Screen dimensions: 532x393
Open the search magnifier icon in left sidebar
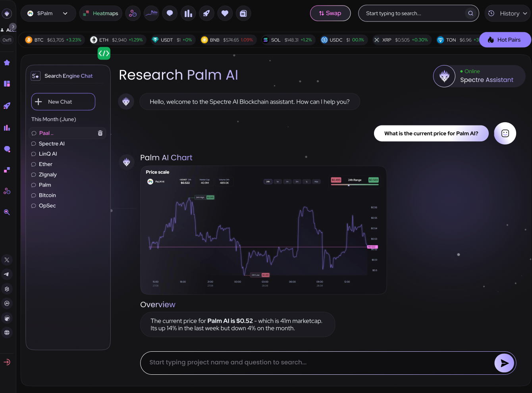7,212
